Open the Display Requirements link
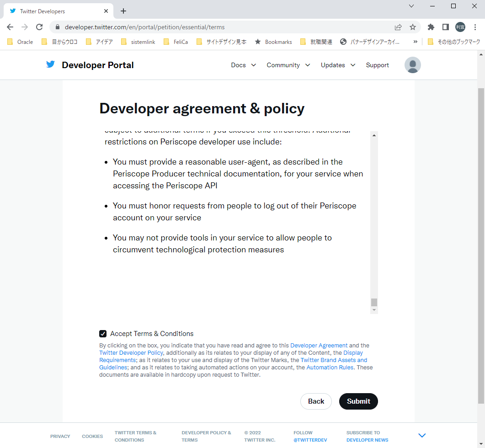 point(353,353)
